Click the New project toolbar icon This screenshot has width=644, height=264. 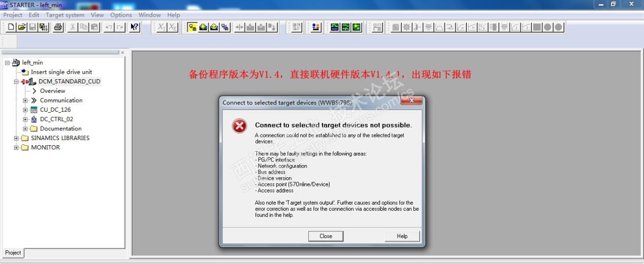[11, 27]
